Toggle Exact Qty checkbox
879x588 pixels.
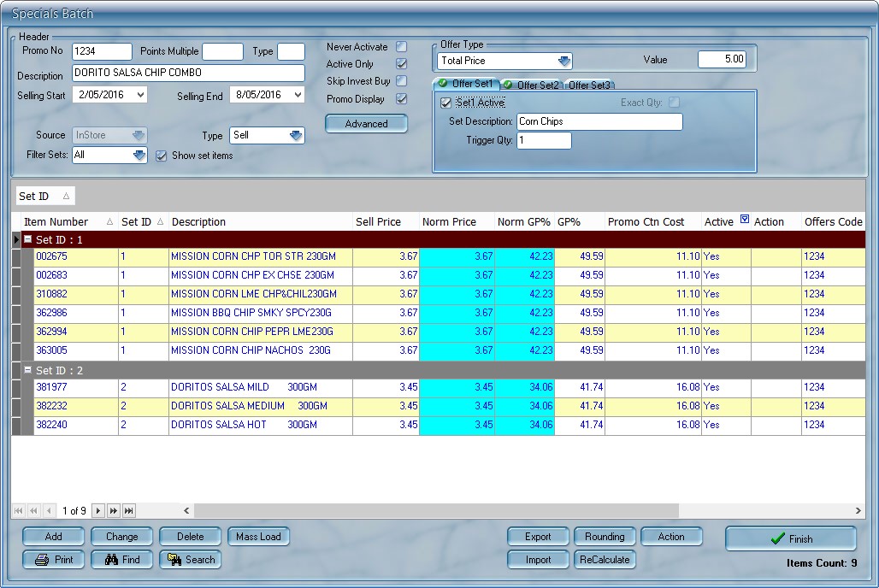675,102
